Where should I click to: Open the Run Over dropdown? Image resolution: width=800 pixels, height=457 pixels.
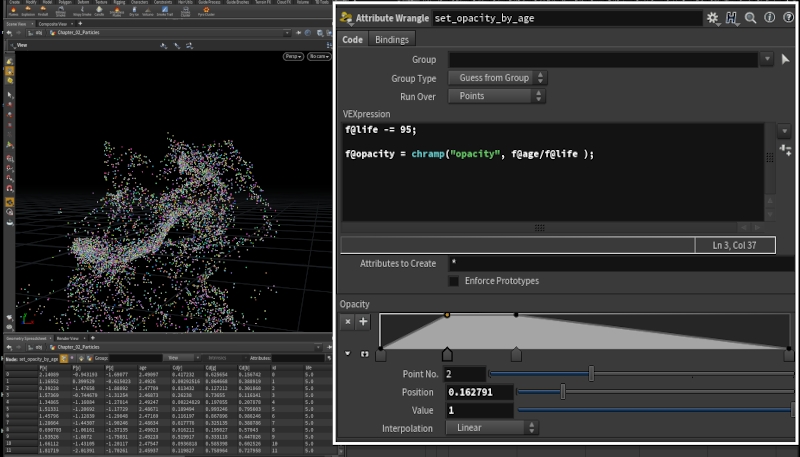click(497, 96)
